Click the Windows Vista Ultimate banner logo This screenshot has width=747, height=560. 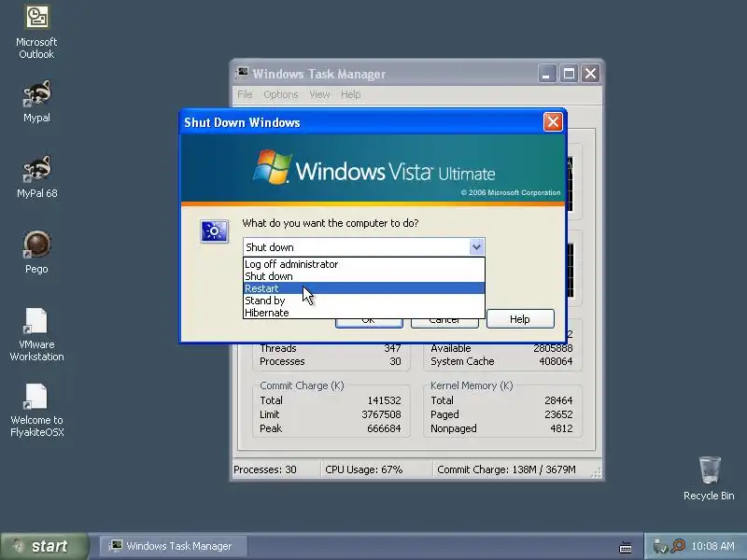pos(374,168)
